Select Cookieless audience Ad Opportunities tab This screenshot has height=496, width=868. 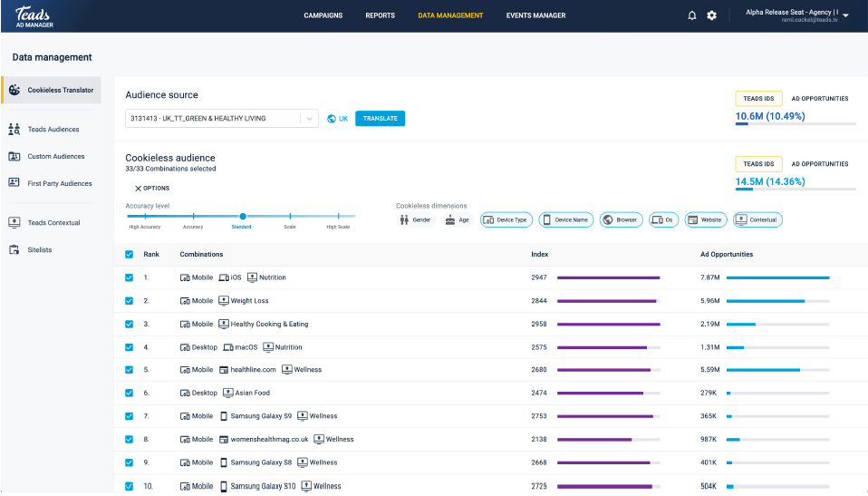tap(820, 164)
